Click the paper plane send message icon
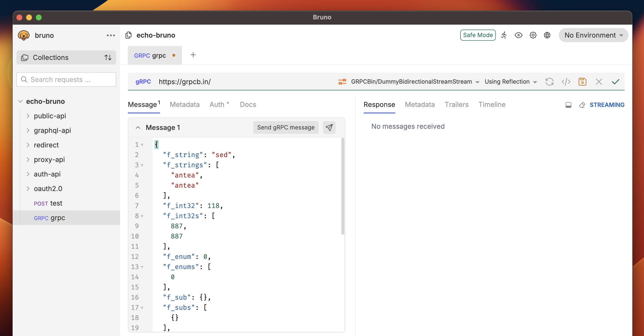 [329, 128]
